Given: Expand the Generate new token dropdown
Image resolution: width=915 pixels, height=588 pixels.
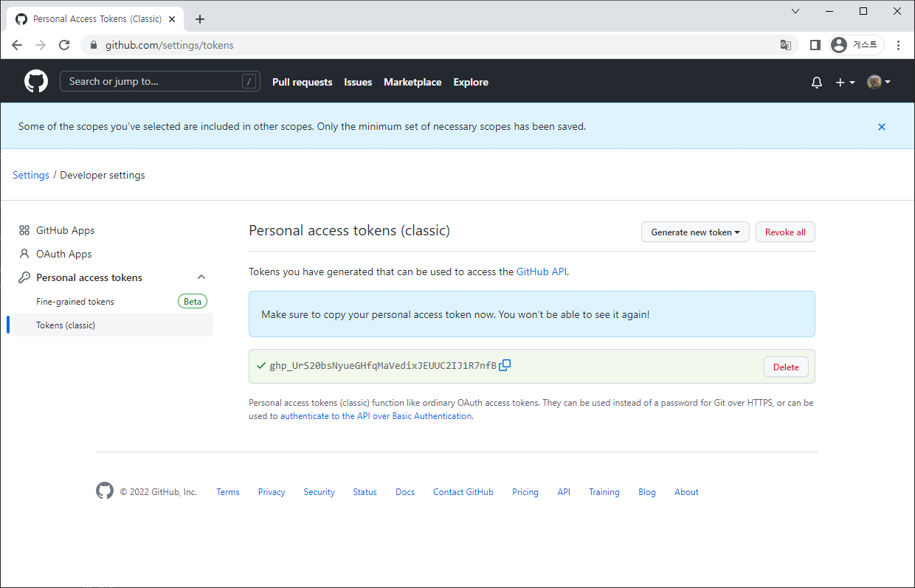Looking at the screenshot, I should [695, 232].
